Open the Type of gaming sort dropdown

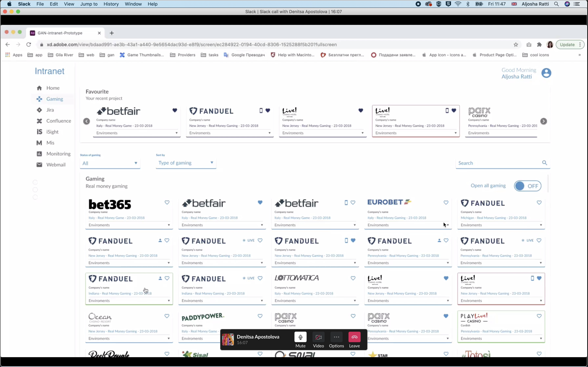(186, 163)
